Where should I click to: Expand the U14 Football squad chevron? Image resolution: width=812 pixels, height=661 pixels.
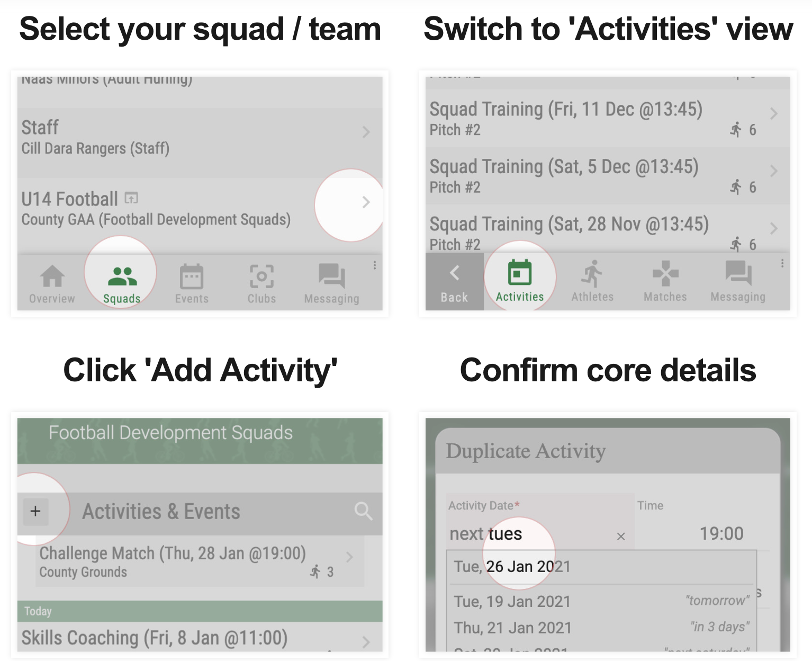(x=366, y=202)
